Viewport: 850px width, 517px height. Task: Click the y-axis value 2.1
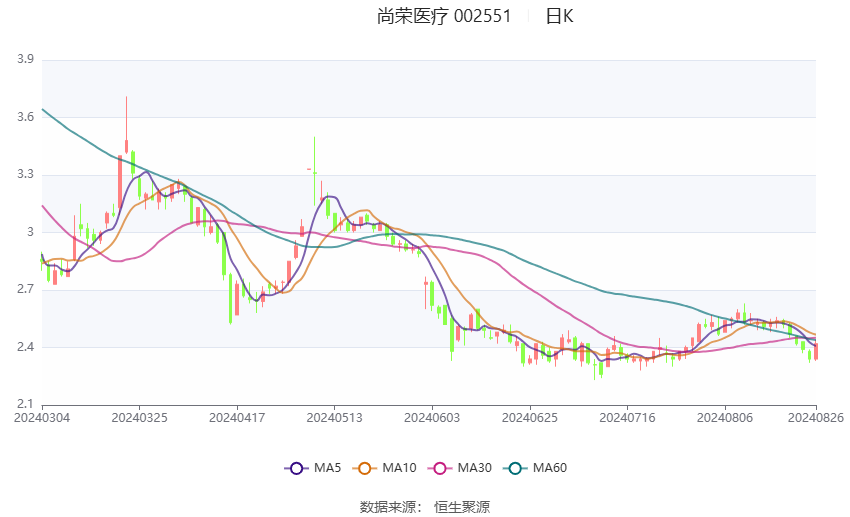[25, 404]
